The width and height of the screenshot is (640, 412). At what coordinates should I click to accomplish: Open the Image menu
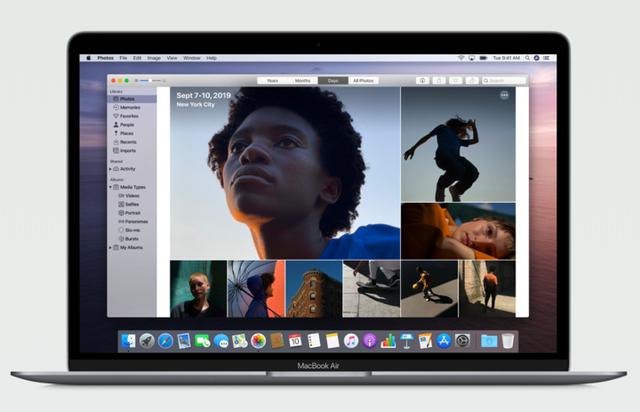coord(154,58)
